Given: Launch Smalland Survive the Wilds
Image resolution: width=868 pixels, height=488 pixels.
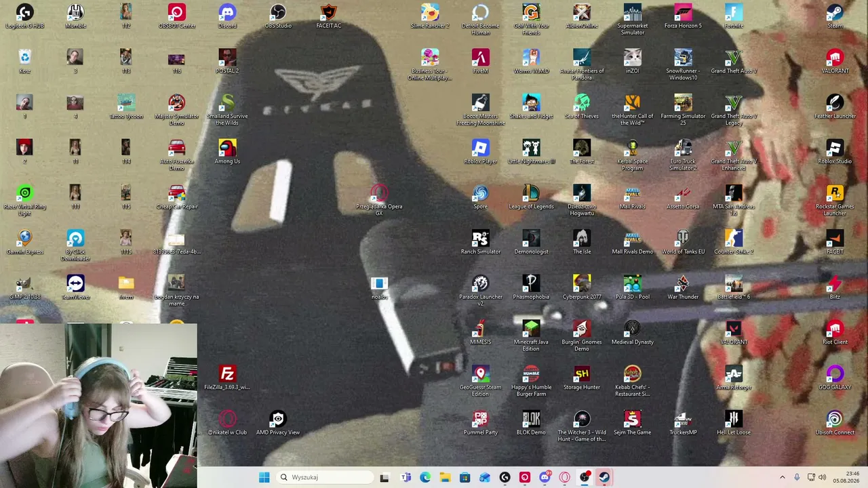Looking at the screenshot, I should point(227,110).
